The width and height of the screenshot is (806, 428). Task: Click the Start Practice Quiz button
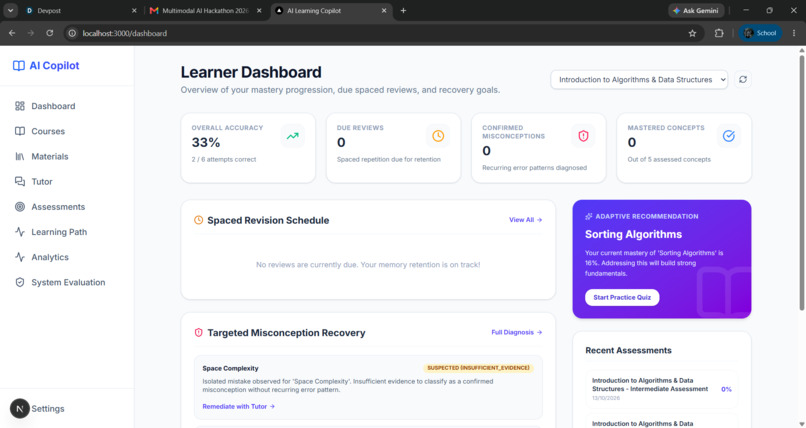click(x=622, y=297)
